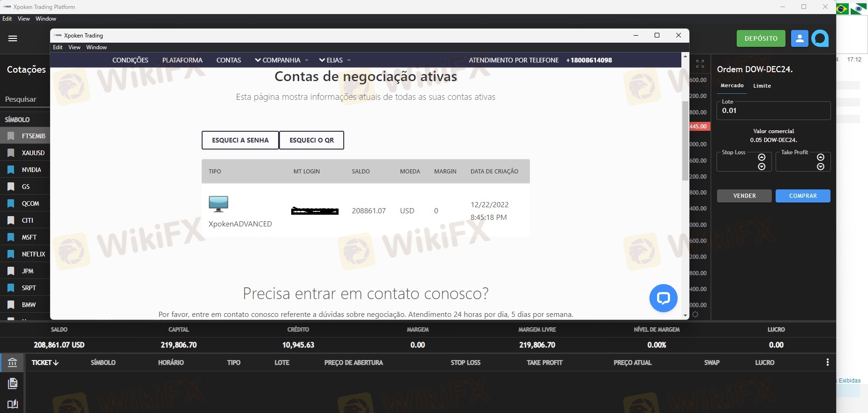868x413 pixels.
Task: Click the Pesquisar search field
Action: click(x=25, y=99)
